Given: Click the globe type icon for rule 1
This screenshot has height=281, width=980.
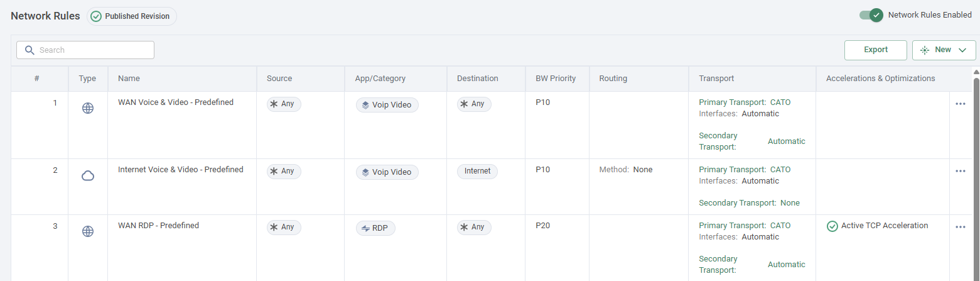Looking at the screenshot, I should pos(88,108).
